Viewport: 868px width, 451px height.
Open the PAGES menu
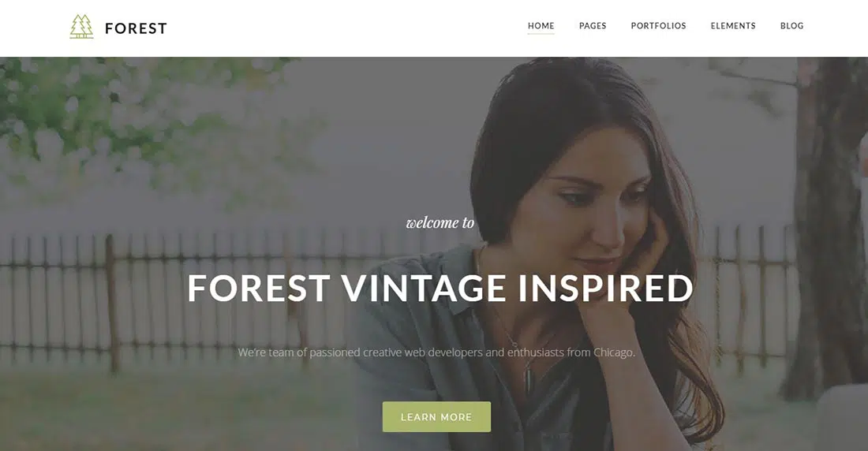point(593,25)
